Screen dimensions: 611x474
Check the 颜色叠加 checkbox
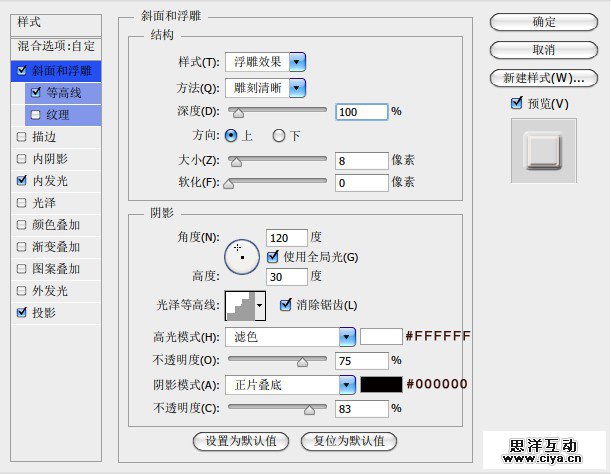(x=22, y=225)
